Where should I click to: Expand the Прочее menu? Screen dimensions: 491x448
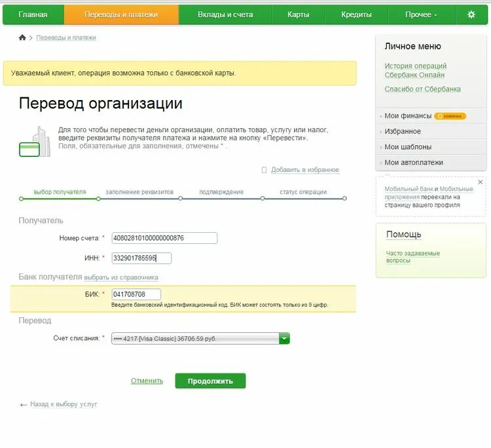(x=421, y=14)
